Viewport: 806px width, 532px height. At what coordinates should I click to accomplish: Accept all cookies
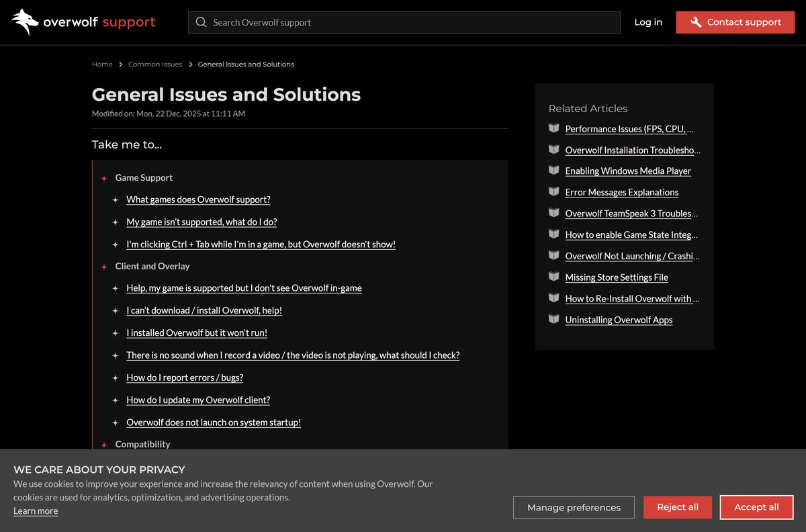pyautogui.click(x=756, y=507)
